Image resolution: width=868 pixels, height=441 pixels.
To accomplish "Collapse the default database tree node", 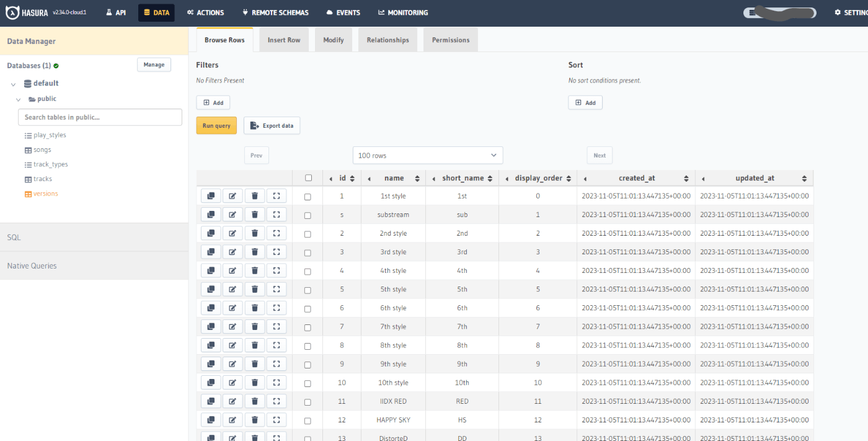I will click(x=14, y=84).
